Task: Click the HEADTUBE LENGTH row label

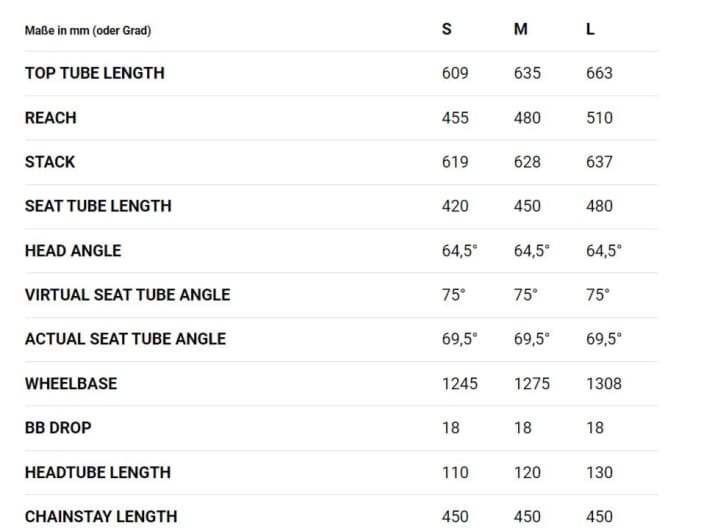Action: [98, 472]
